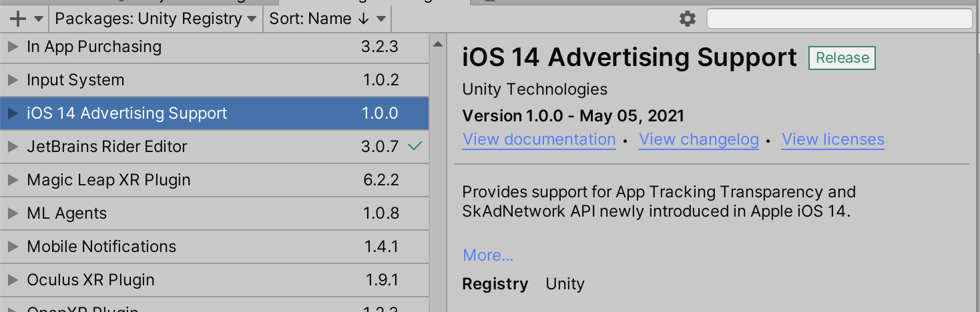Click the installed checkmark beside JetBrains Rider Editor

coord(415,146)
